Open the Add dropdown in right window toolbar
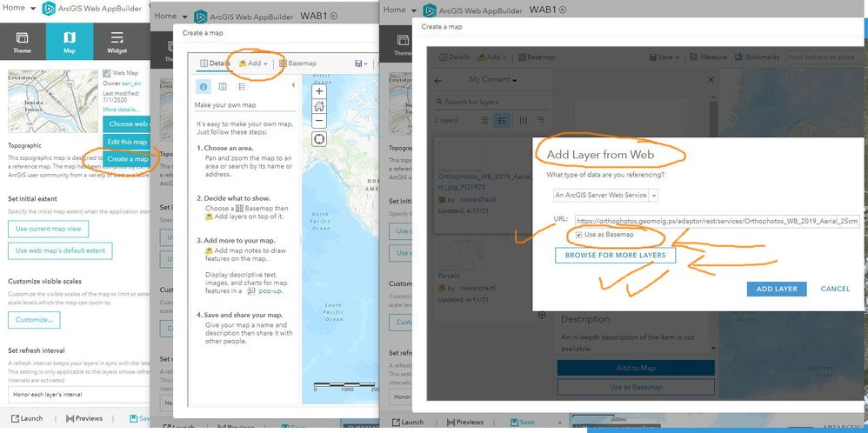The image size is (868, 433). (492, 57)
